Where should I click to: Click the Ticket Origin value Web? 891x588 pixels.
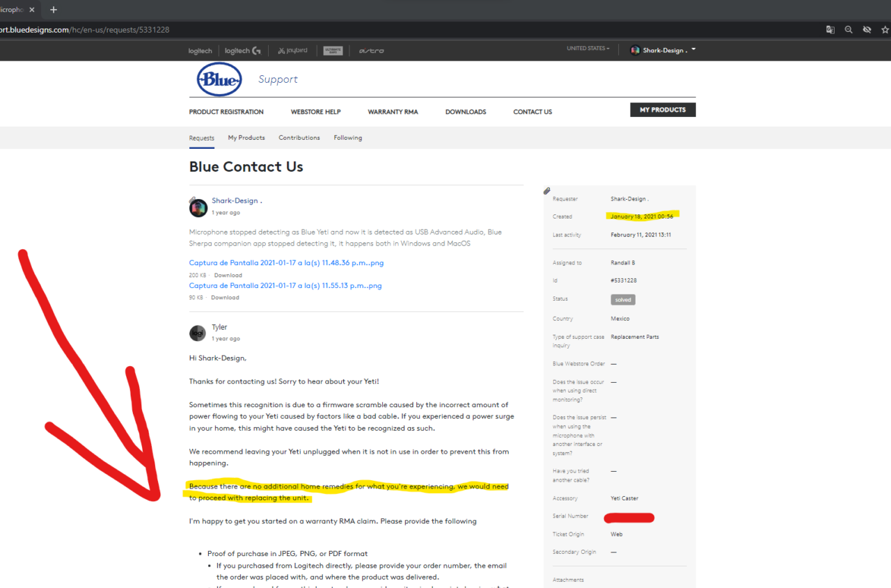[617, 534]
